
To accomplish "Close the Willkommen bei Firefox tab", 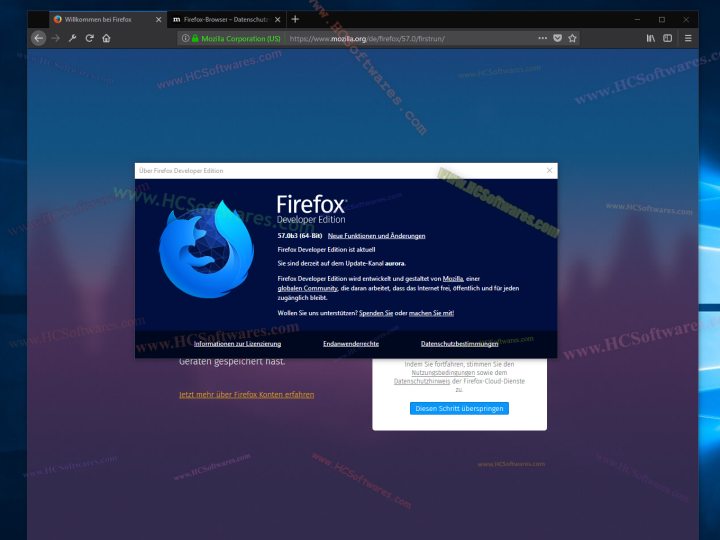I will coord(158,20).
